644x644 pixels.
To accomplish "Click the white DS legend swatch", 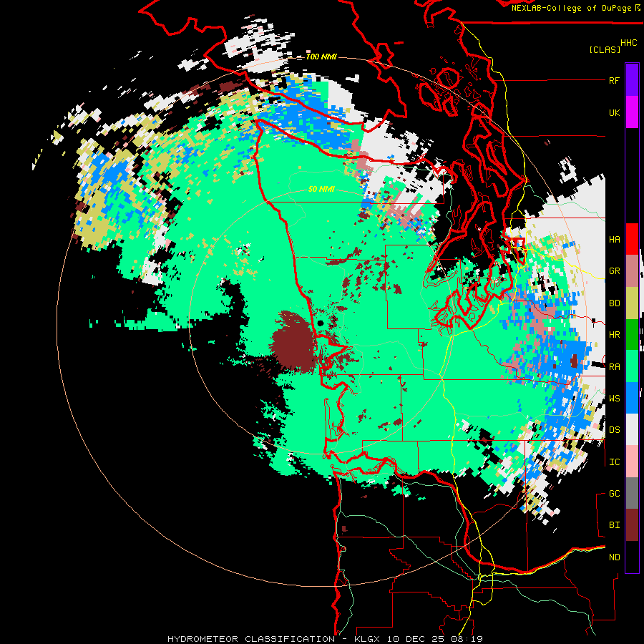I will (632, 429).
